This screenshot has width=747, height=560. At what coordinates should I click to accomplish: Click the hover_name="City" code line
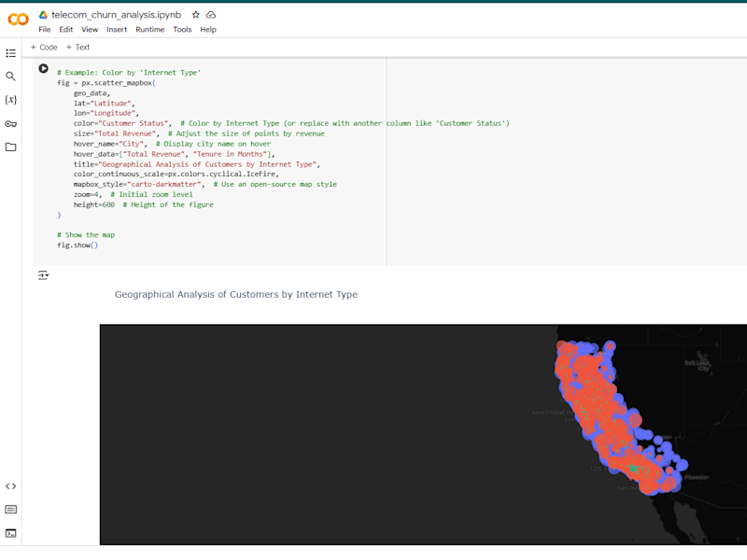[x=172, y=144]
